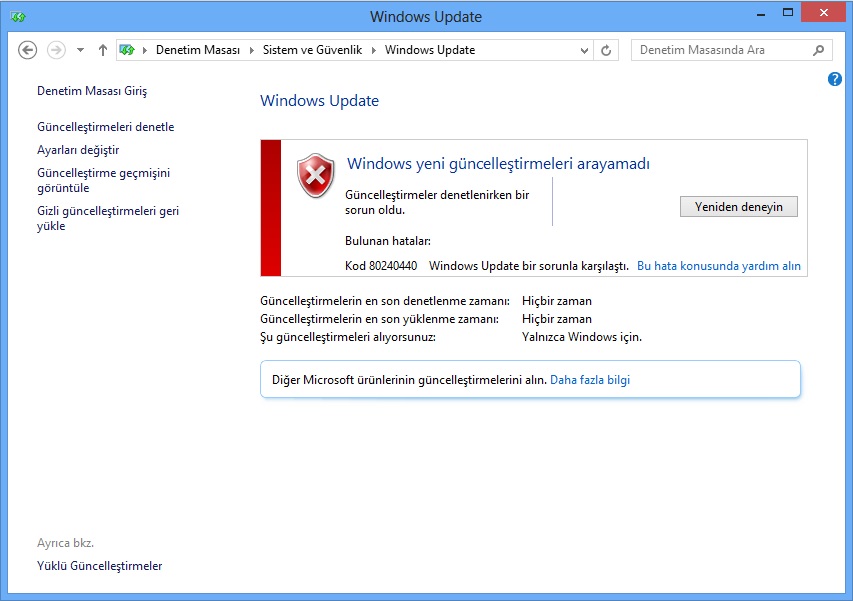Image resolution: width=853 pixels, height=601 pixels.
Task: Click Güncelleştirmeleri denetle link
Action: [x=106, y=127]
